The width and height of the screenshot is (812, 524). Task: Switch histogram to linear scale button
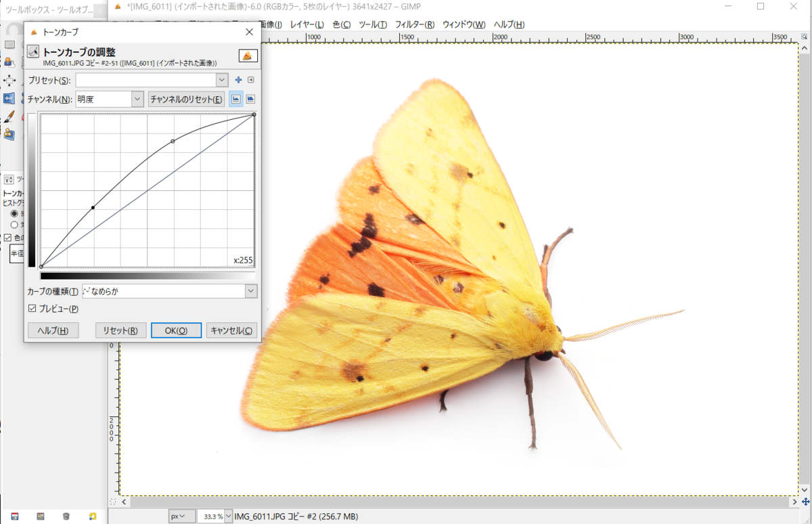pos(236,99)
